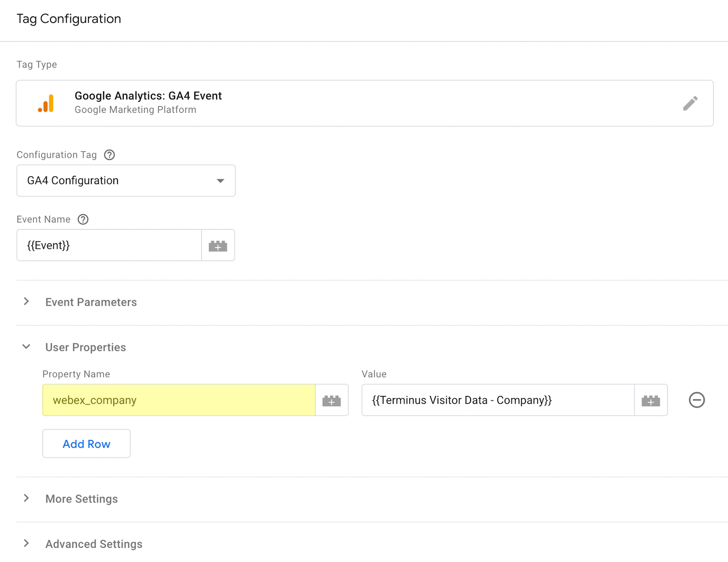The image size is (728, 562).
Task: Open Event Name help icon
Action: [83, 219]
